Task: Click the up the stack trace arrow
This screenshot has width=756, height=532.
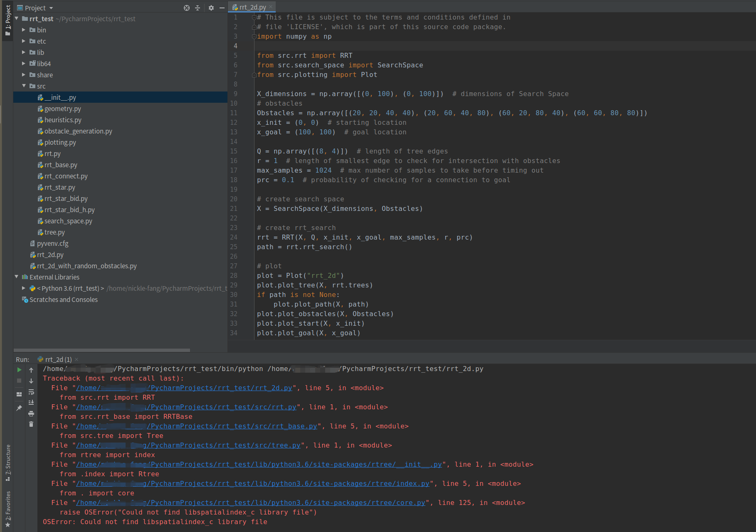Action: coord(31,370)
